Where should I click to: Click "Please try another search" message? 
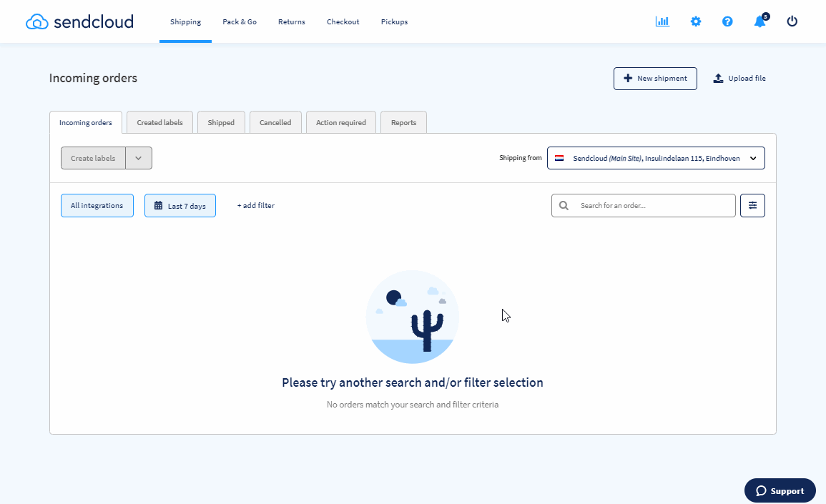point(413,382)
